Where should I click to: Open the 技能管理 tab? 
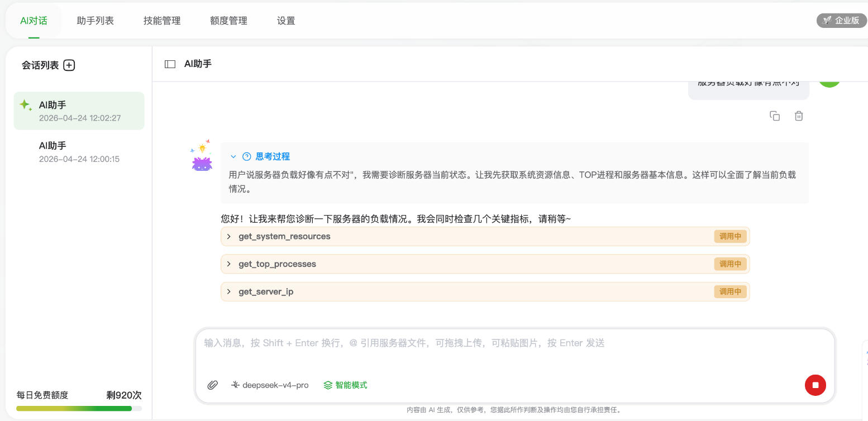pyautogui.click(x=162, y=21)
